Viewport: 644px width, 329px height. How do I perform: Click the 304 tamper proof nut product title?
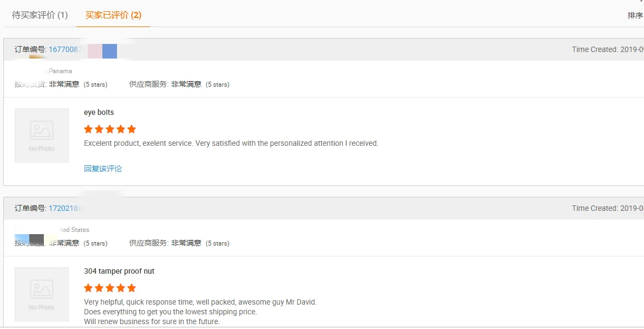[x=119, y=271]
